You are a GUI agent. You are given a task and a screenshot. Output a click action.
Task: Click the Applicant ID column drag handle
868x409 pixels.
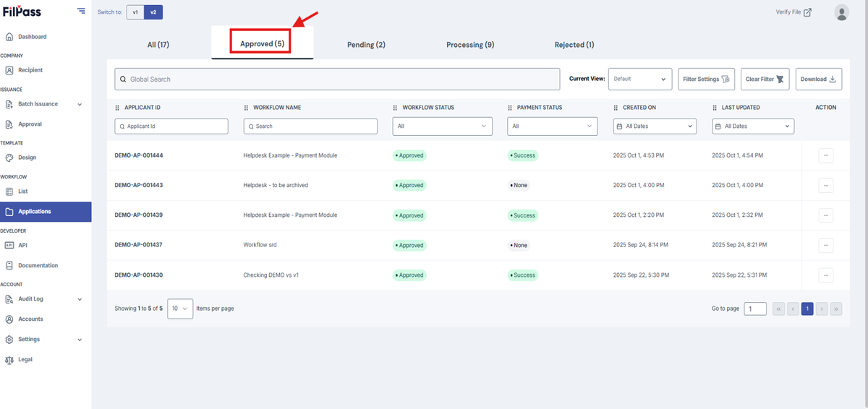[x=118, y=108]
